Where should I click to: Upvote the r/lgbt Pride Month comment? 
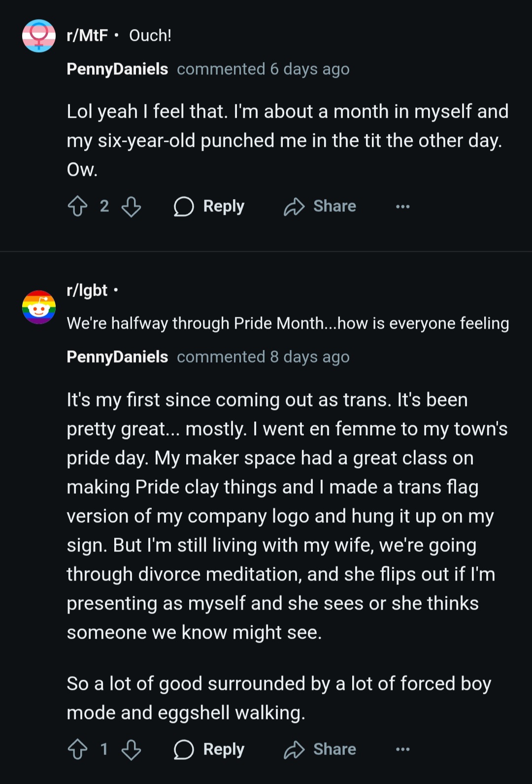77,750
